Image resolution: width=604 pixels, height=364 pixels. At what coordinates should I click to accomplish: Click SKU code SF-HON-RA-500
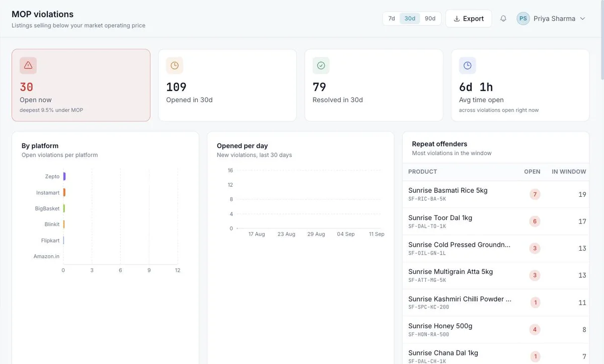429,334
